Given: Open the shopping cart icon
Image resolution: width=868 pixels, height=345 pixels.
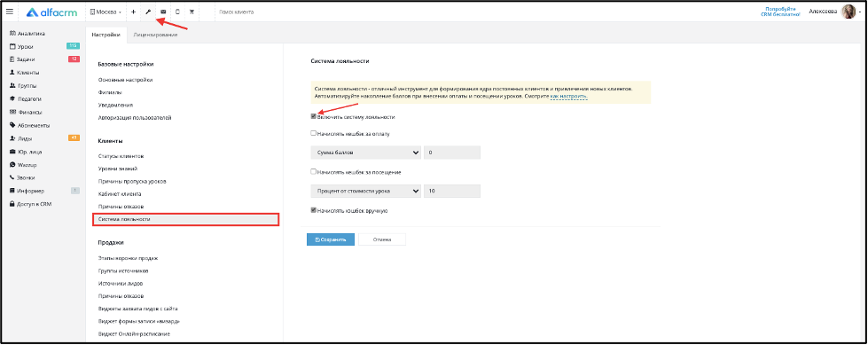Looking at the screenshot, I should click(x=192, y=12).
